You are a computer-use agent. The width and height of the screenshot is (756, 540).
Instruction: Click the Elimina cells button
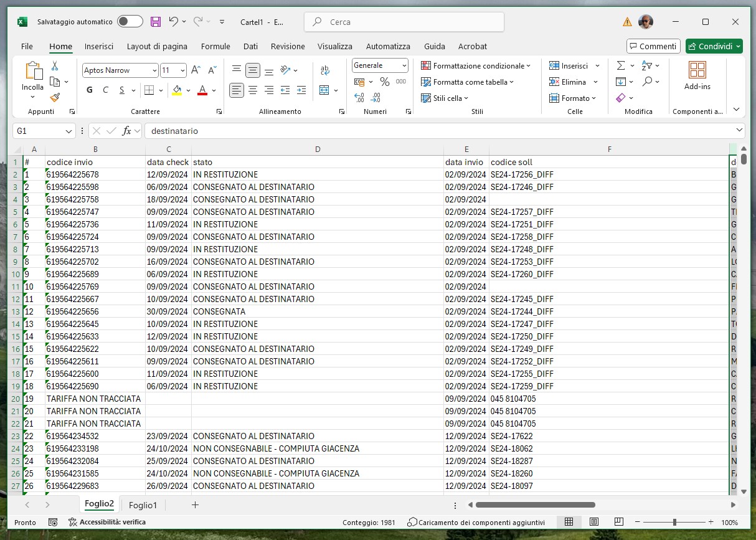(x=568, y=82)
